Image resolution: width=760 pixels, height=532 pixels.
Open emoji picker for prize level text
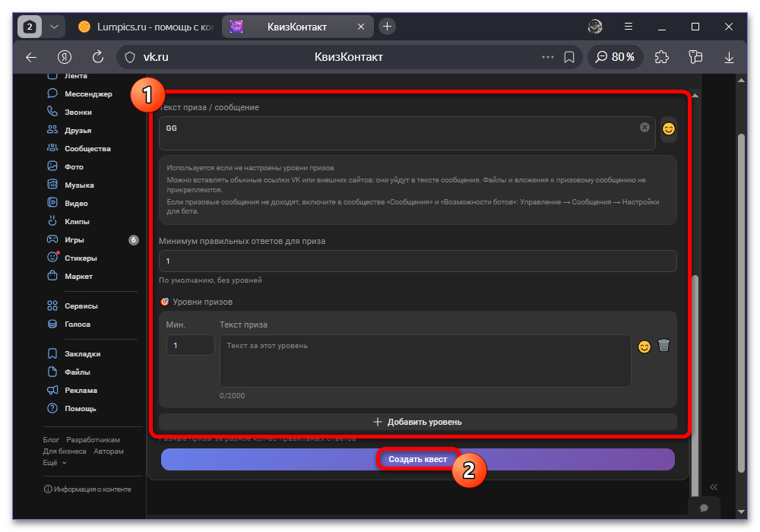[x=644, y=347]
